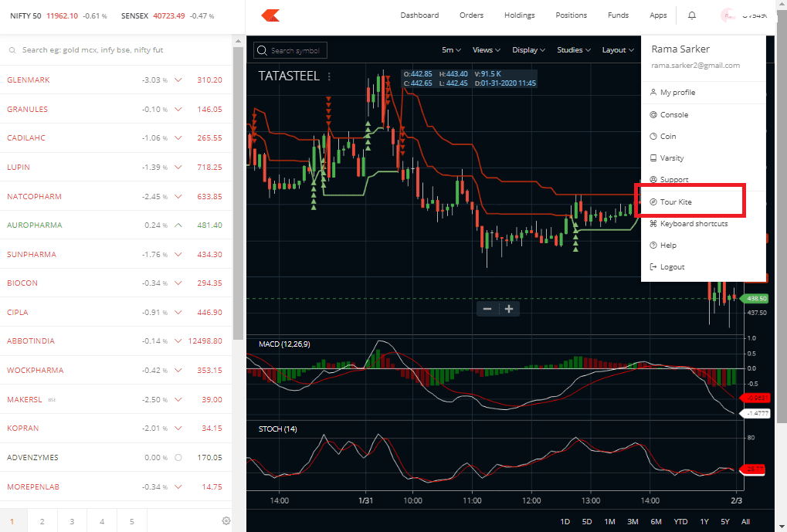Open the notifications bell
787x532 pixels.
click(692, 15)
